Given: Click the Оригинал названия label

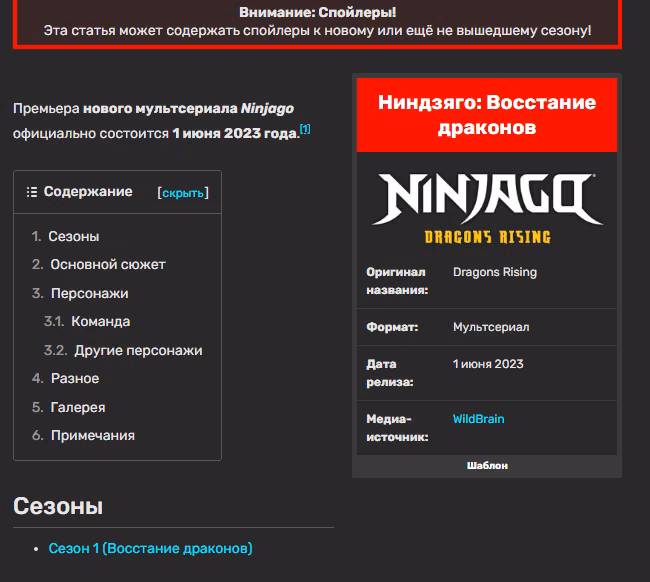Looking at the screenshot, I should 397,281.
